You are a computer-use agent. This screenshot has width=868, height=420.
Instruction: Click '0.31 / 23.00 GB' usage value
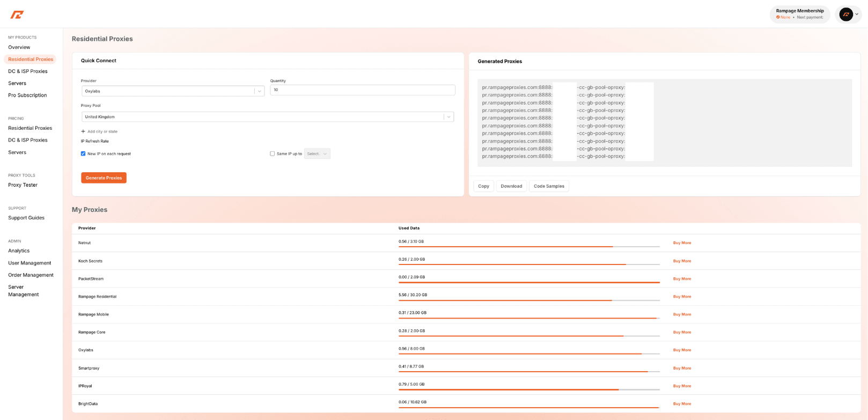(x=413, y=313)
